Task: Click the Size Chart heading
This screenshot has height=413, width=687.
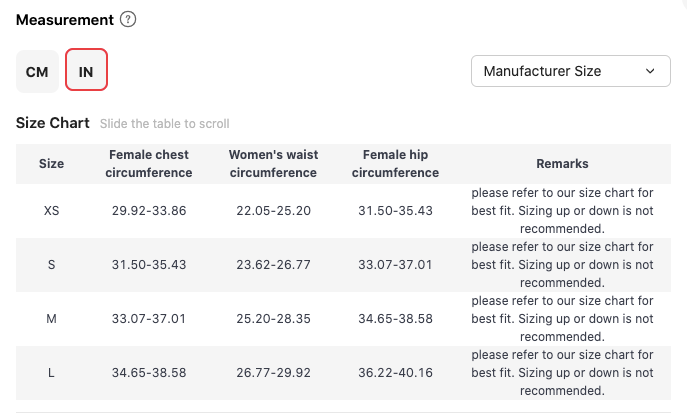Action: 53,123
